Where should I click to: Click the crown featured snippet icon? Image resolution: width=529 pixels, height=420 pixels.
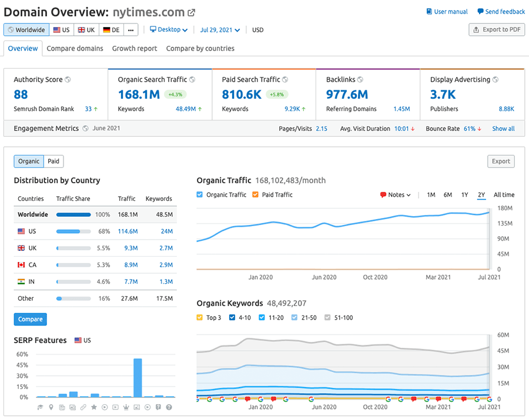click(x=126, y=407)
